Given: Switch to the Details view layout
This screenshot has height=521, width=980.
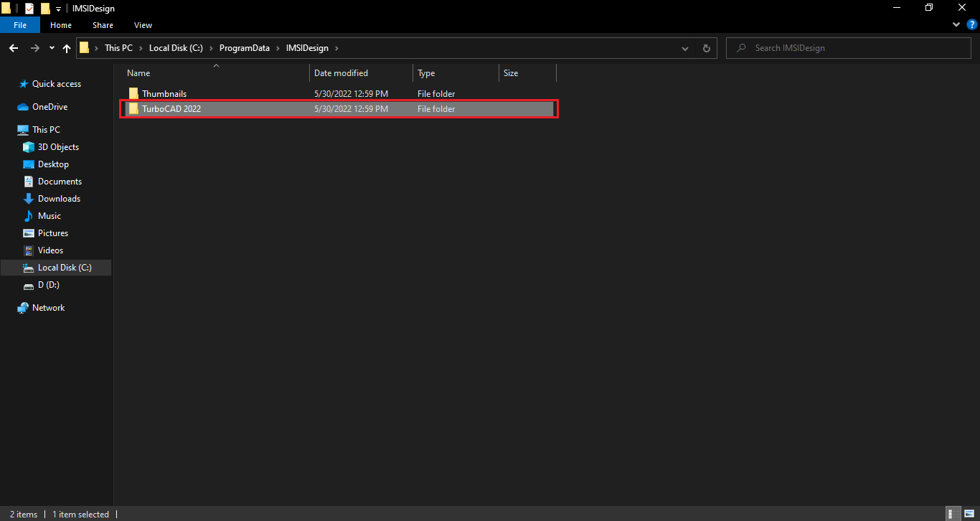Looking at the screenshot, I should click(x=953, y=514).
